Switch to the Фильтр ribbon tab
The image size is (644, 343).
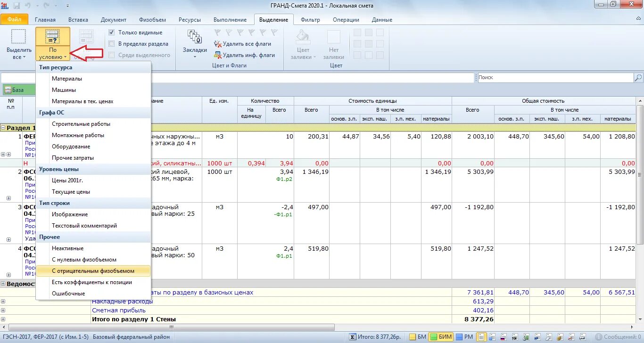click(310, 20)
